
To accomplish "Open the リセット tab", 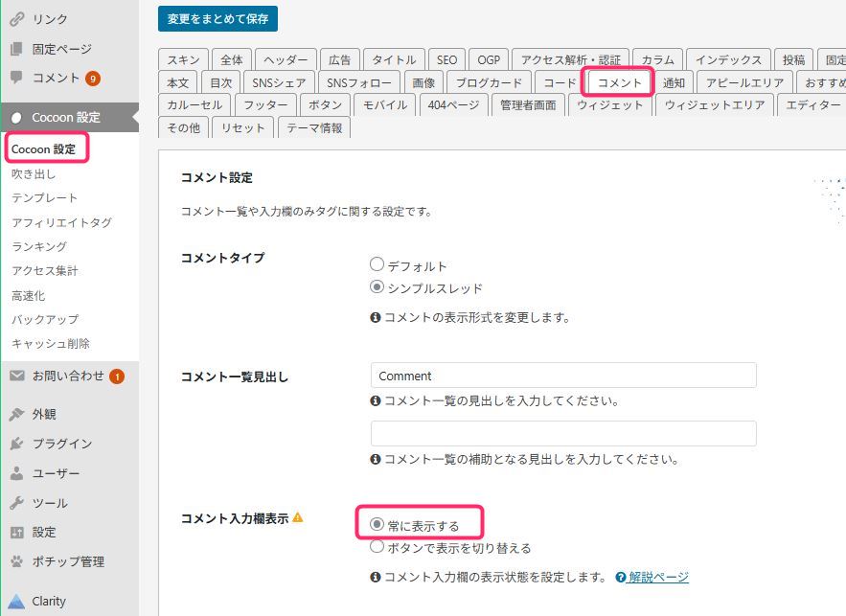I will click(x=242, y=127).
